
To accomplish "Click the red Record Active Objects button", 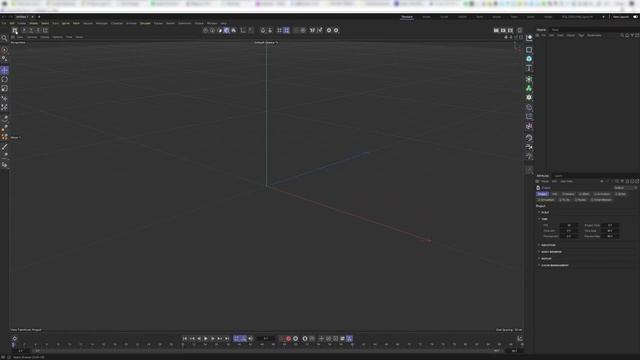I will (289, 338).
